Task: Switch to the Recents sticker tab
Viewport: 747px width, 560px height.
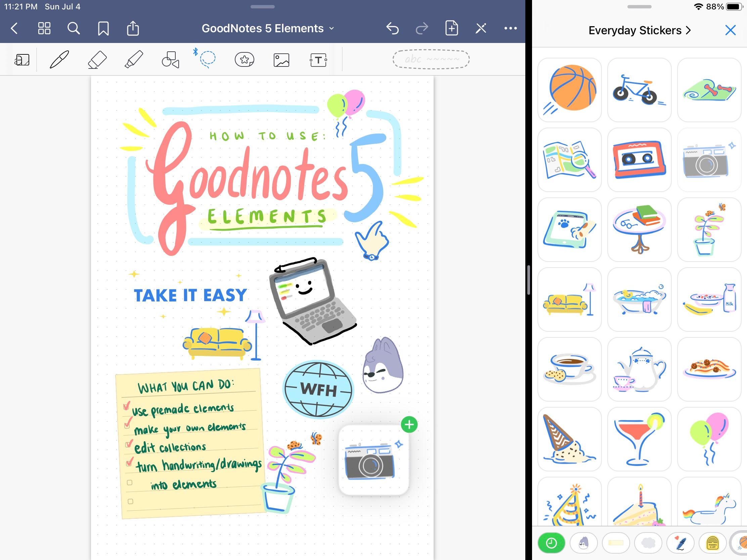Action: (x=552, y=543)
